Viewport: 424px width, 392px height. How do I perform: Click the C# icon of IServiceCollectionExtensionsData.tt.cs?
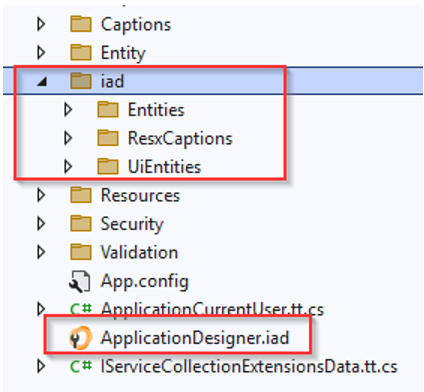pos(81,366)
